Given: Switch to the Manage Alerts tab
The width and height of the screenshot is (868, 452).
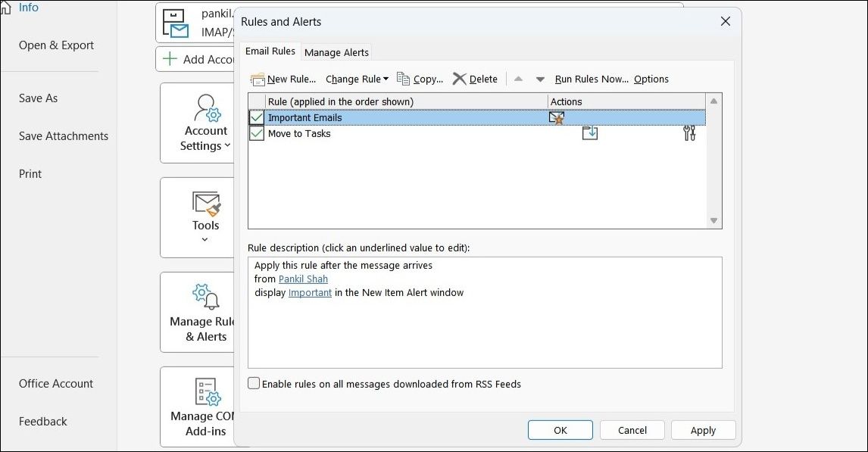Looking at the screenshot, I should 336,52.
